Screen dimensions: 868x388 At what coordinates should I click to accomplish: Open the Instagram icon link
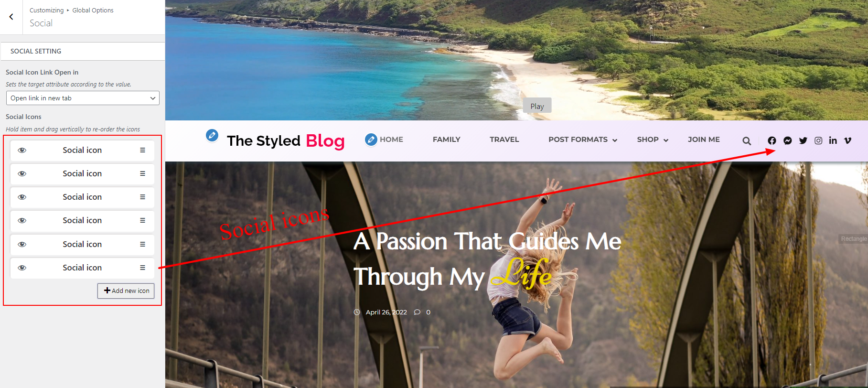click(x=818, y=140)
